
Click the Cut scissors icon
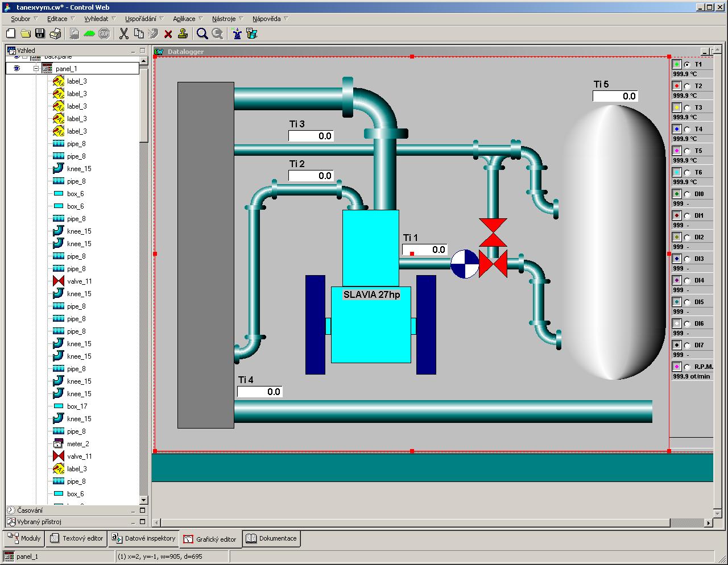point(123,34)
